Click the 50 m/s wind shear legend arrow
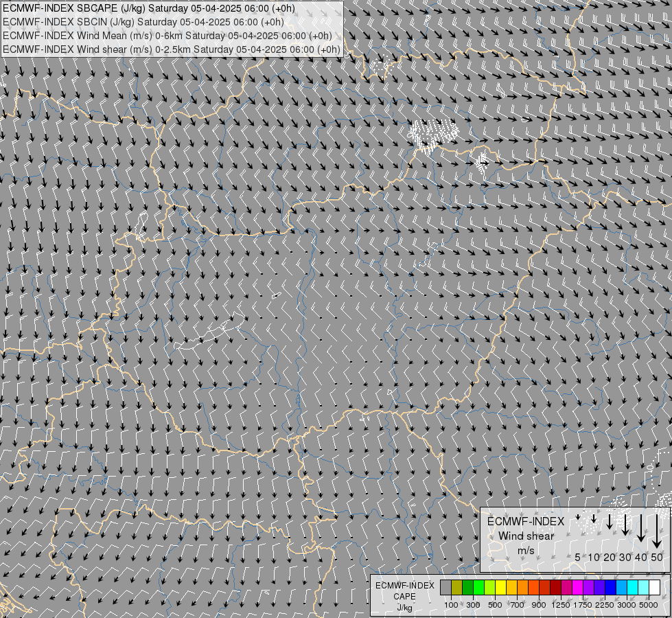Viewport: 672px width, 618px height. click(x=657, y=531)
